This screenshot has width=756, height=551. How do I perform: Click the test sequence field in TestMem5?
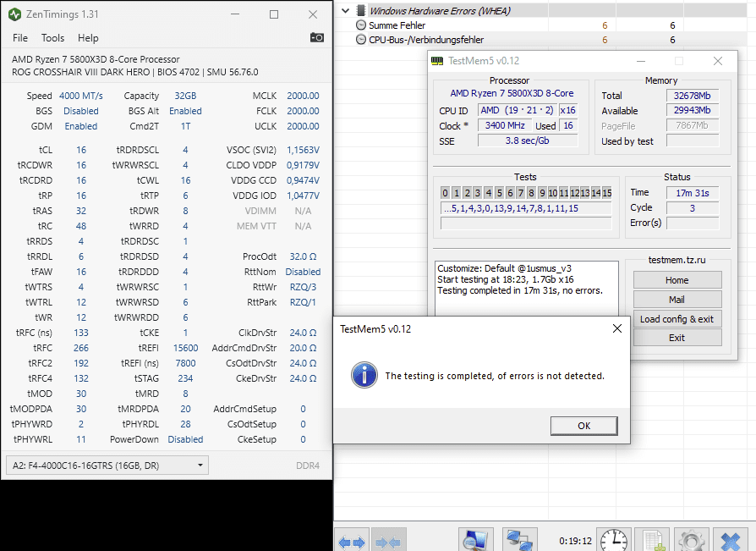pyautogui.click(x=526, y=208)
